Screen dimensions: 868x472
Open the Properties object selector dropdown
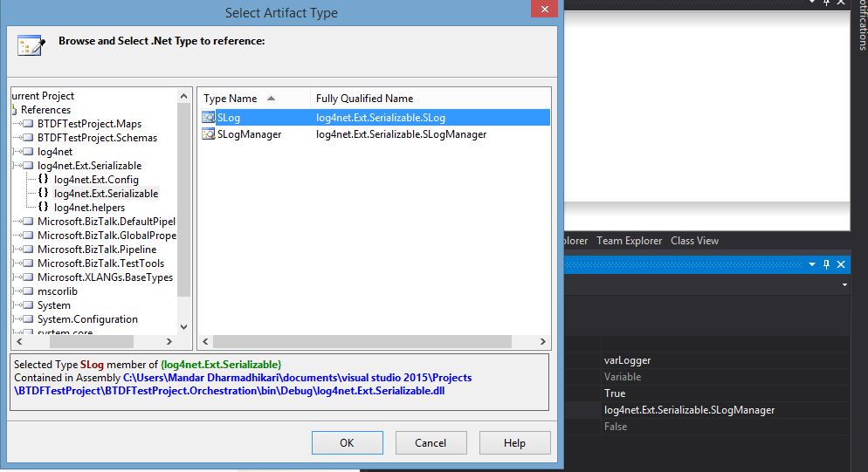(x=844, y=285)
